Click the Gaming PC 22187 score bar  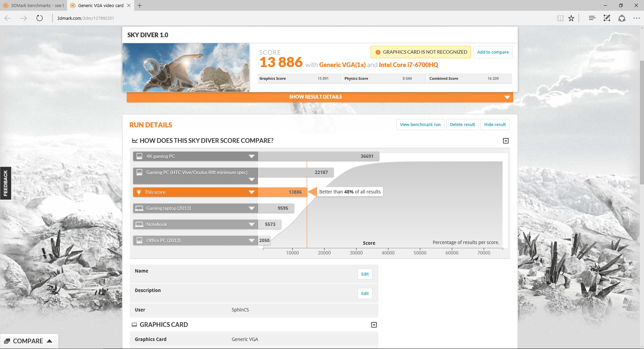pyautogui.click(x=296, y=172)
